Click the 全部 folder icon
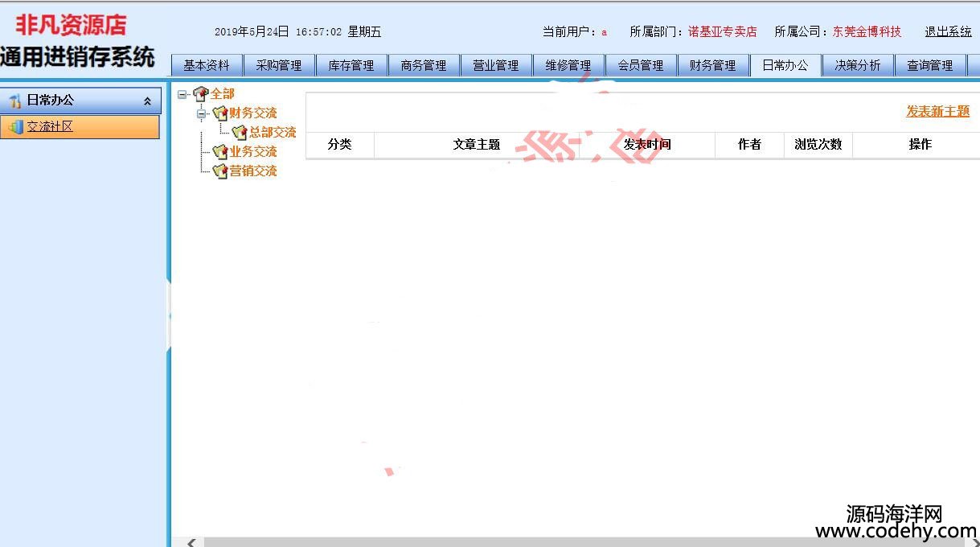The image size is (980, 547). click(201, 94)
